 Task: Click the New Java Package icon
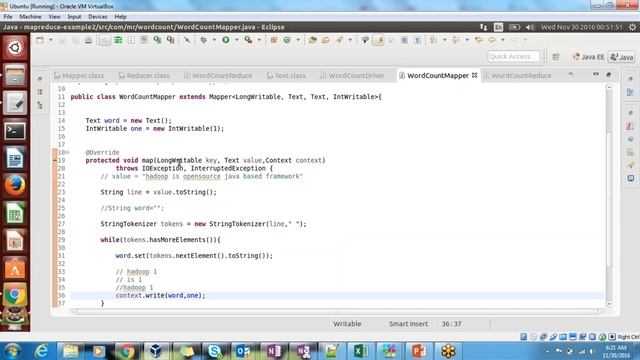(x=274, y=40)
